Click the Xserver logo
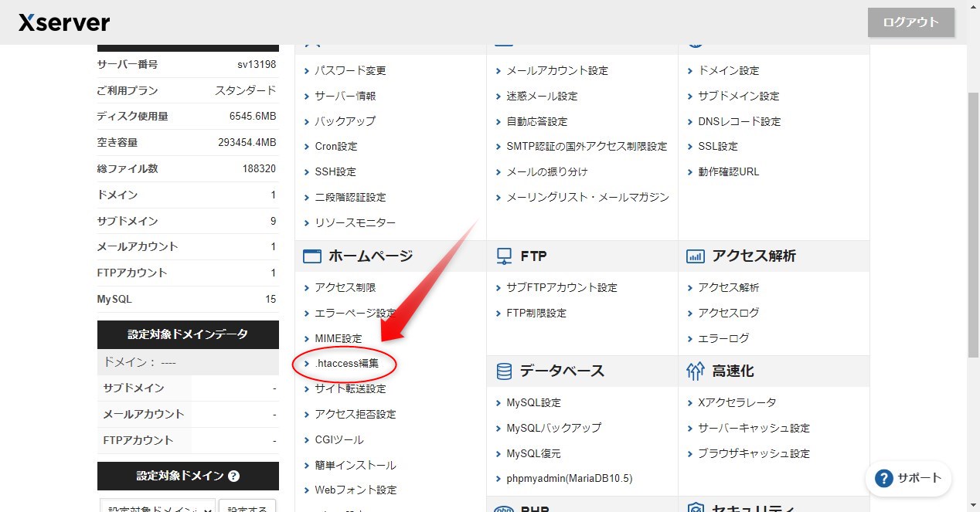 coord(63,22)
